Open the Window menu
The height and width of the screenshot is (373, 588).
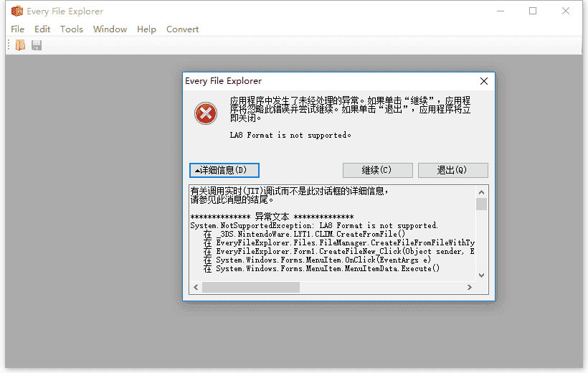click(x=110, y=29)
